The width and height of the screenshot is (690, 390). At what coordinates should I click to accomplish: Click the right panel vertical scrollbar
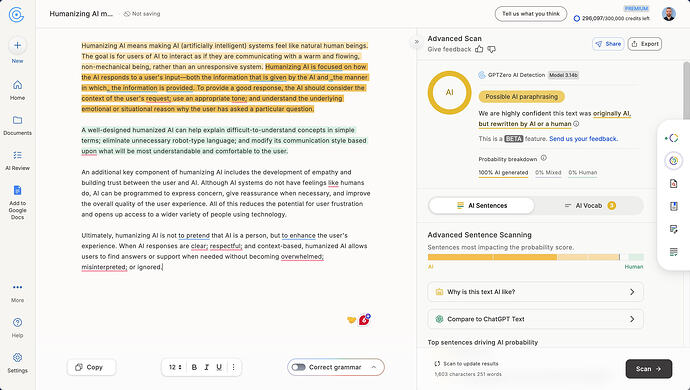click(686, 91)
